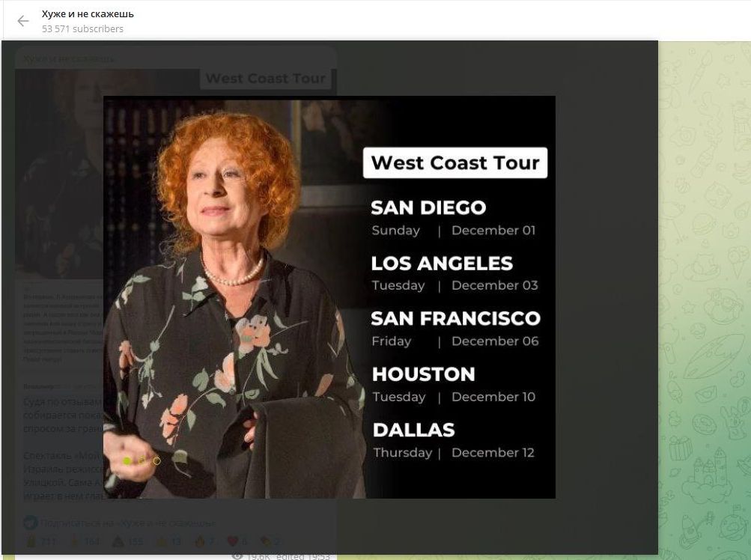
Task: Open channel info via the title Хуже и не скажешь
Action: [88, 13]
